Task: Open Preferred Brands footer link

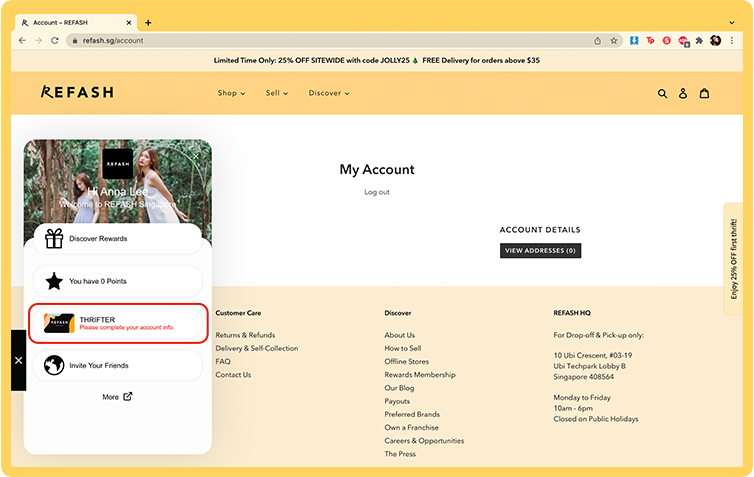Action: pyautogui.click(x=412, y=414)
